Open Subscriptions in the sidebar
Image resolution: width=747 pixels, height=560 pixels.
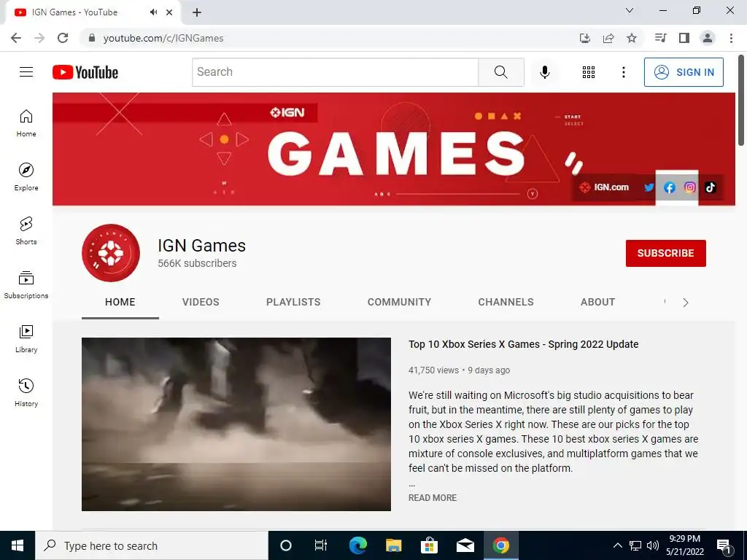26,285
